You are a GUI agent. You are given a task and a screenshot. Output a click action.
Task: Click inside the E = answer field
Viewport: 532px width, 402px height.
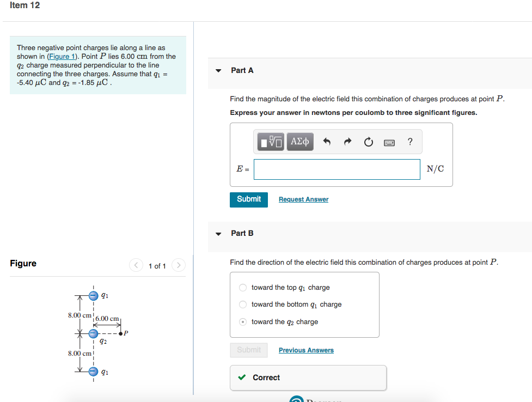click(x=337, y=169)
